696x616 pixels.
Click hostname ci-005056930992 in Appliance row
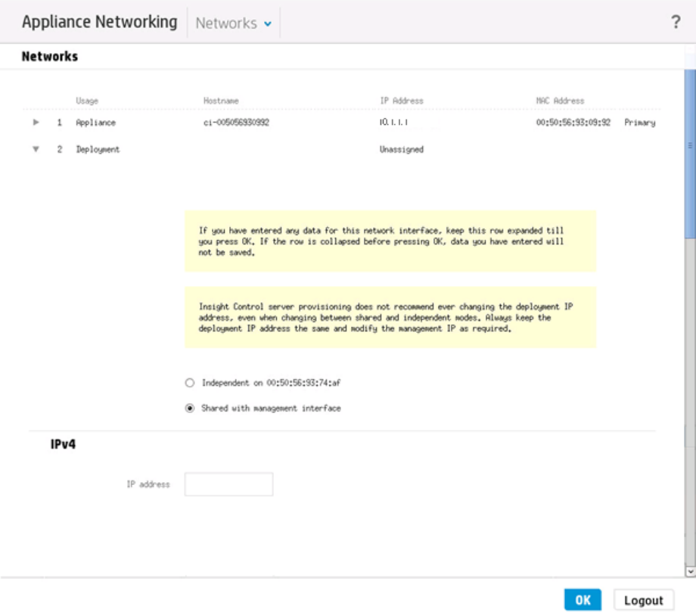pyautogui.click(x=236, y=123)
